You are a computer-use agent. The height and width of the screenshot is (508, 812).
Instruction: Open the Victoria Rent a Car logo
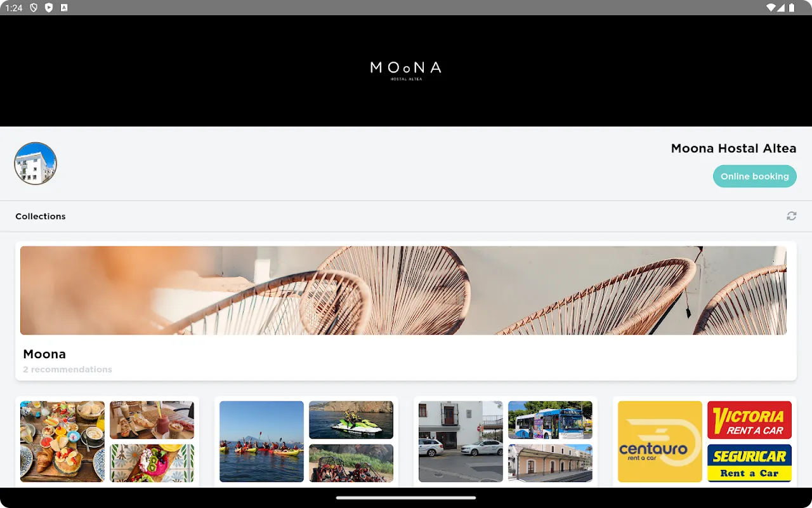tap(749, 420)
